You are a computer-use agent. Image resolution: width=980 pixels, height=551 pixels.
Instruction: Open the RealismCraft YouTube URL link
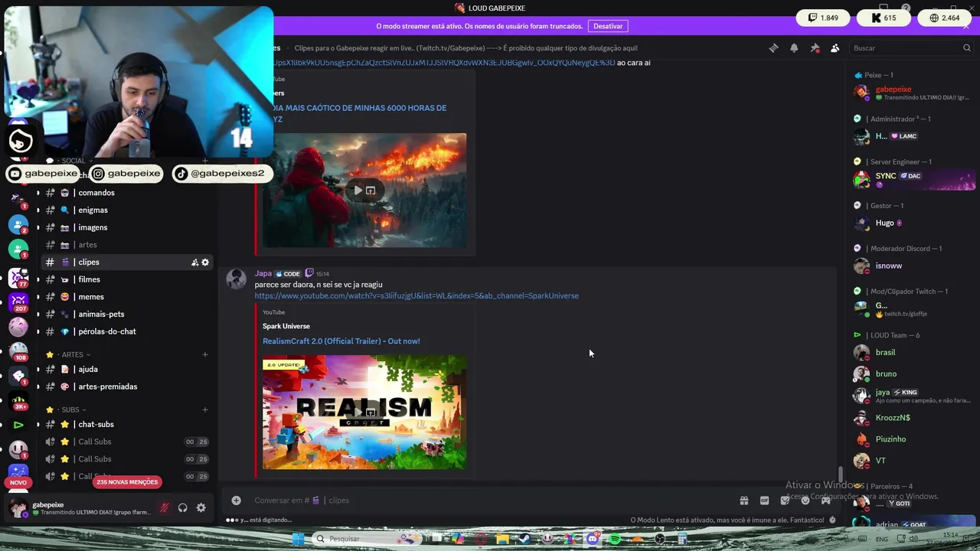pyautogui.click(x=416, y=296)
